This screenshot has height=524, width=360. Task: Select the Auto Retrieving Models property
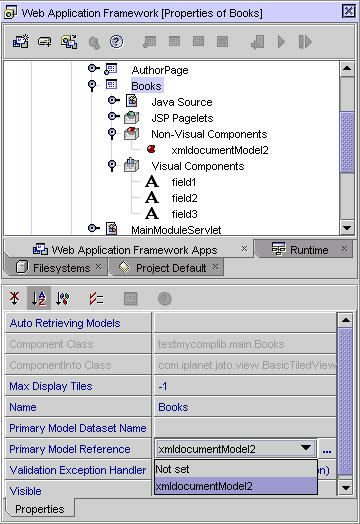point(78,323)
